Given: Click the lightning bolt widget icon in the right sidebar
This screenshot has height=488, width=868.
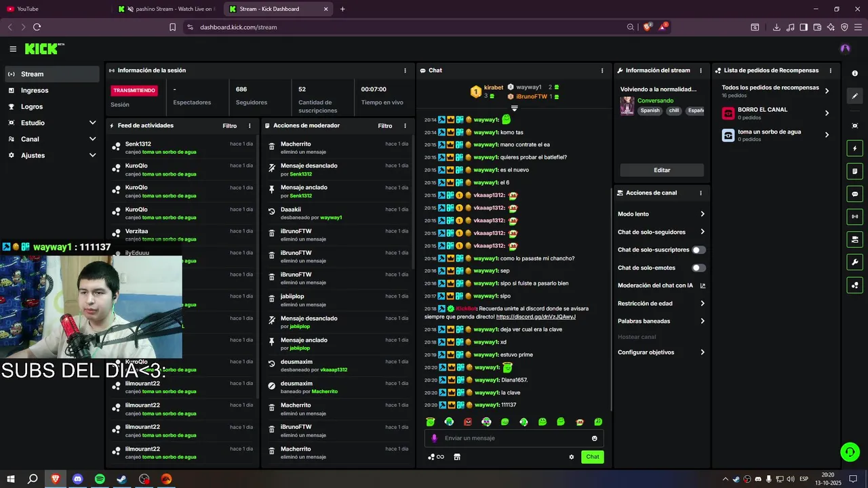Looking at the screenshot, I should click(x=854, y=148).
